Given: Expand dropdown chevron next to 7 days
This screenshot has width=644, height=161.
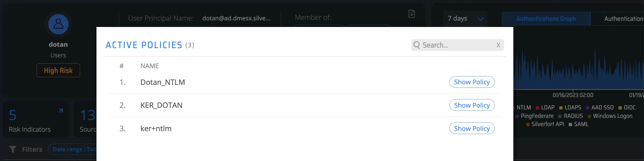Looking at the screenshot, I should [x=480, y=19].
